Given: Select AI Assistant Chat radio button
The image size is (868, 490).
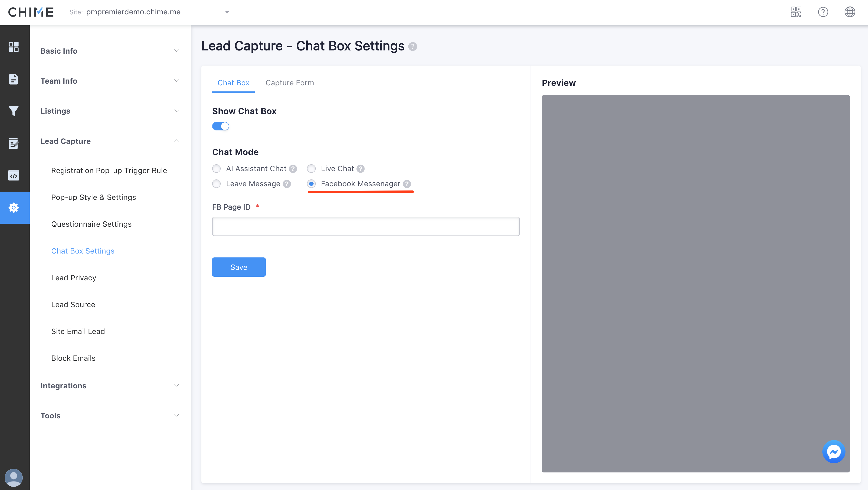Looking at the screenshot, I should (216, 168).
